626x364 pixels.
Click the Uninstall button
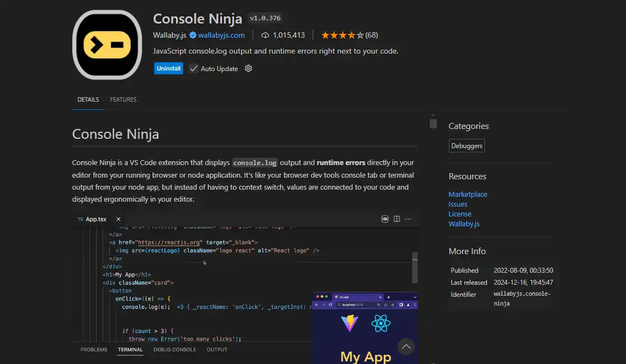point(168,68)
